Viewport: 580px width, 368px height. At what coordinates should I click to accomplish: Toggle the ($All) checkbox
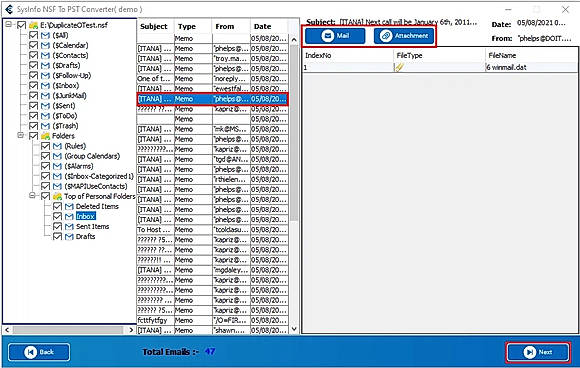pos(33,35)
